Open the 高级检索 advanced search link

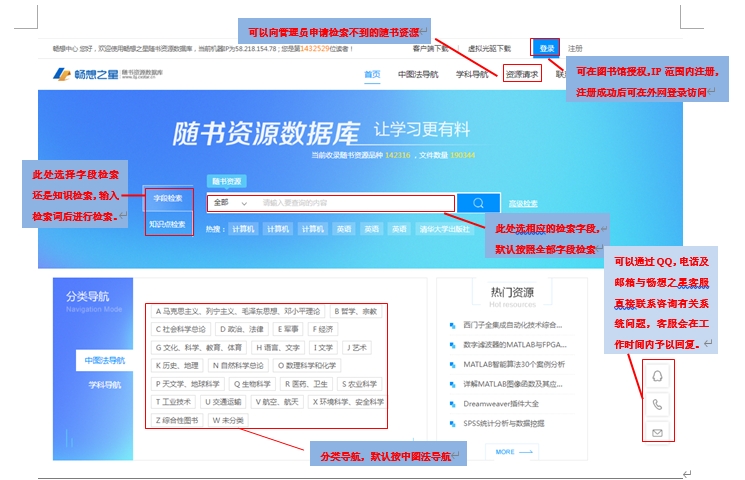tap(523, 204)
